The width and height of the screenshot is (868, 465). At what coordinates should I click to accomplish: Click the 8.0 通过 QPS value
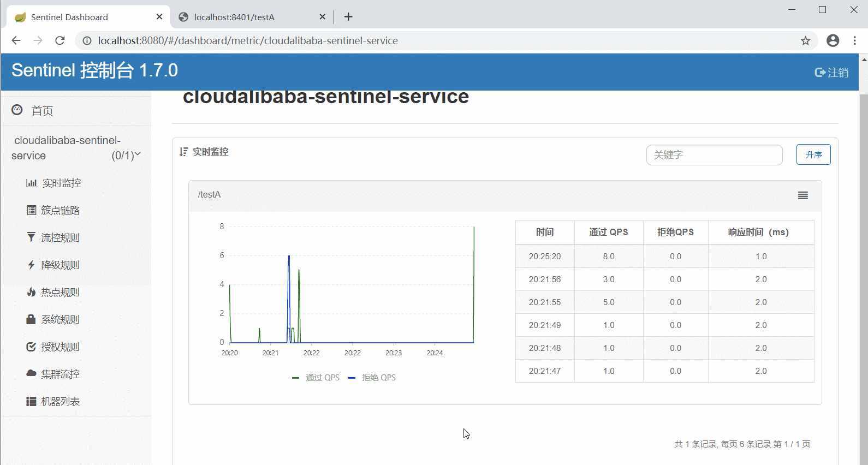point(609,256)
